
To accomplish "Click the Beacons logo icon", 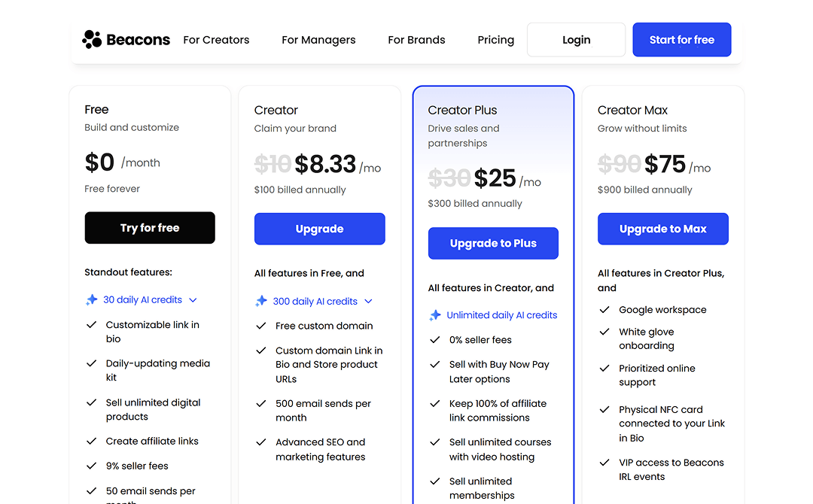I will click(92, 39).
